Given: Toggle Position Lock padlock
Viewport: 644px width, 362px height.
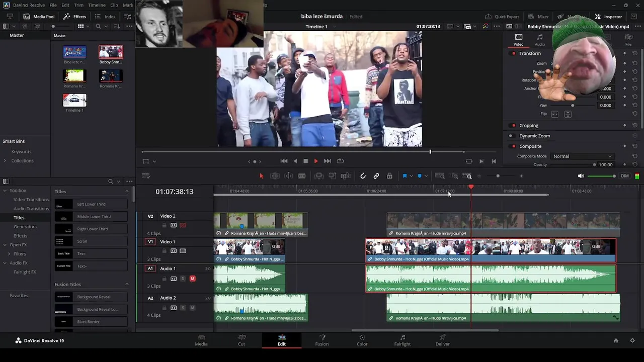Looking at the screenshot, I should 389,176.
